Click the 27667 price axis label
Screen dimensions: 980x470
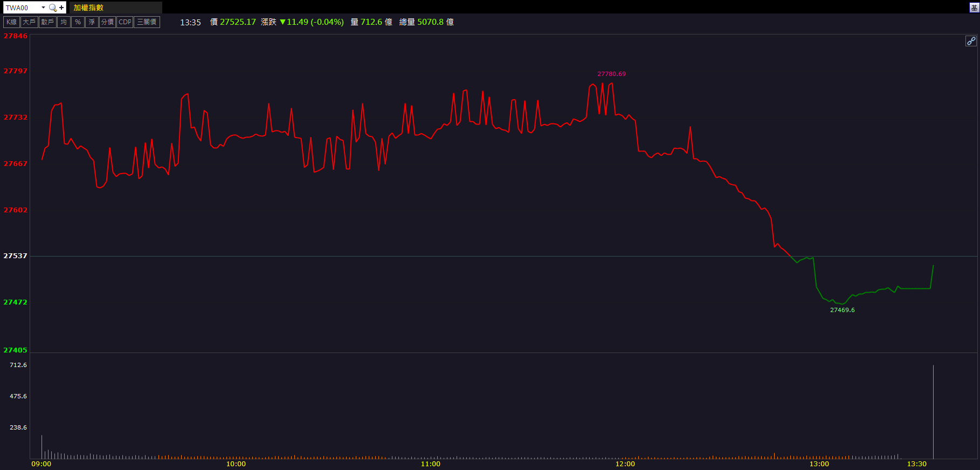(16, 164)
